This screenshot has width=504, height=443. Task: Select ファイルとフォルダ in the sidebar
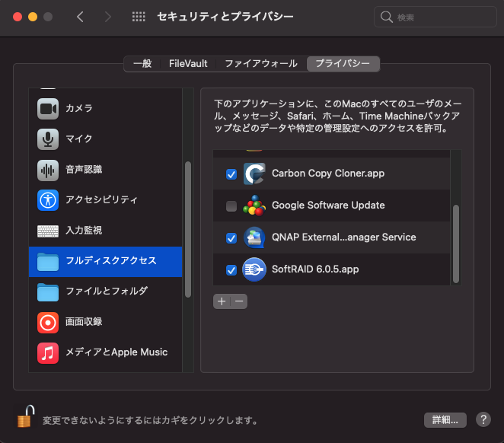point(105,292)
